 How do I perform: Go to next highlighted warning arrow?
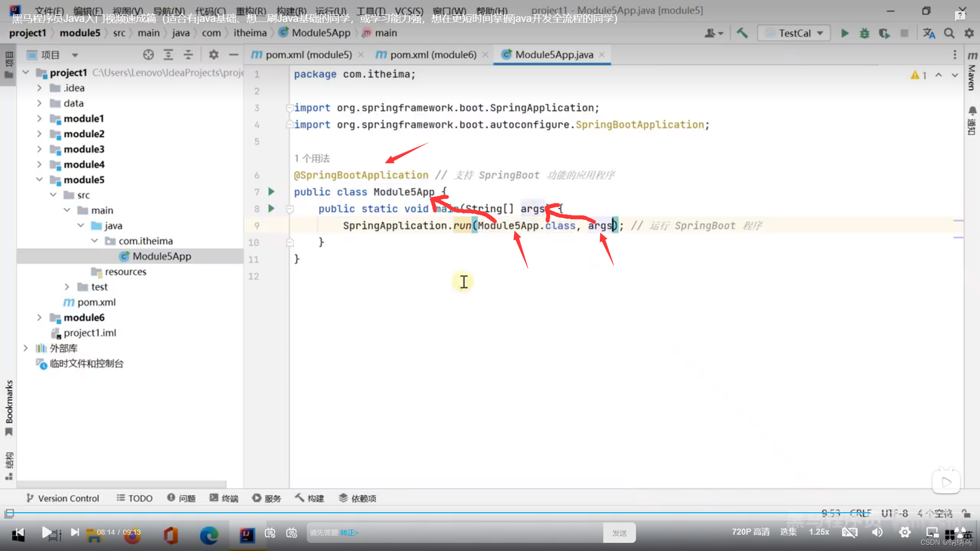click(x=954, y=75)
